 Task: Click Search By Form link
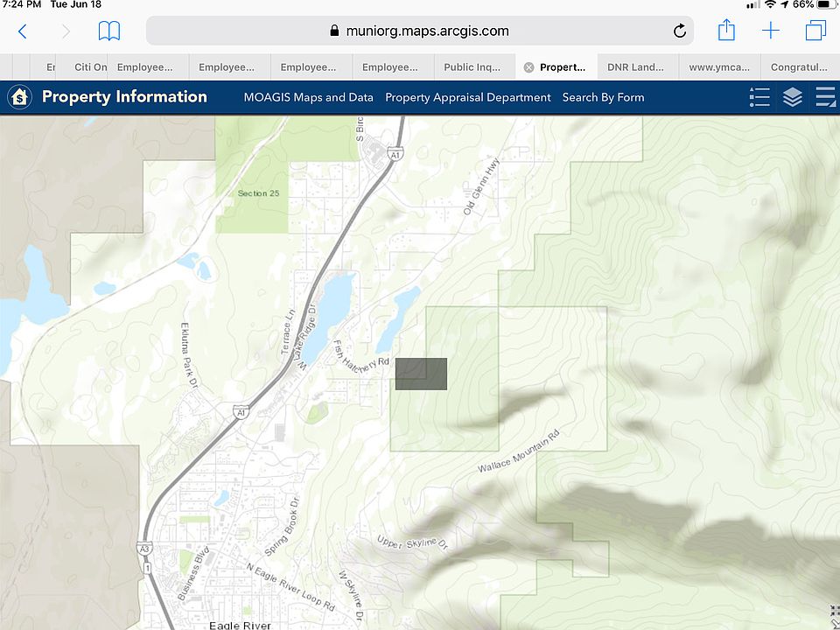pyautogui.click(x=603, y=97)
